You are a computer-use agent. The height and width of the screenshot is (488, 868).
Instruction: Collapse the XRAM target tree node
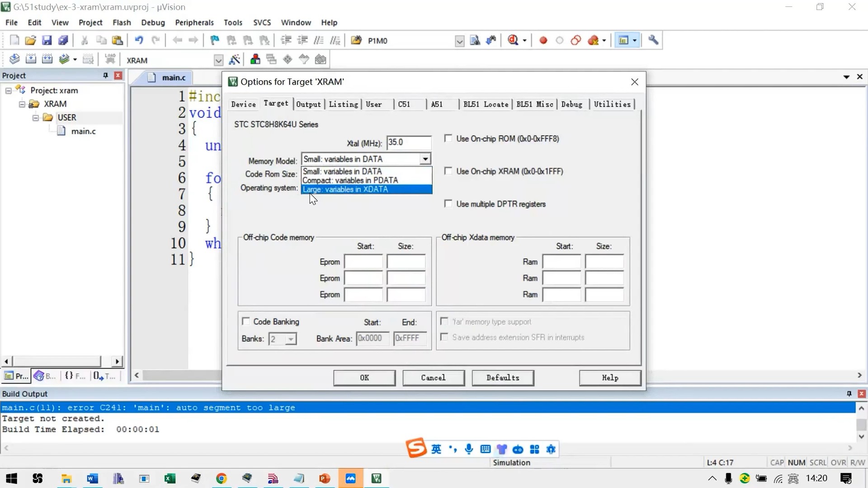22,104
